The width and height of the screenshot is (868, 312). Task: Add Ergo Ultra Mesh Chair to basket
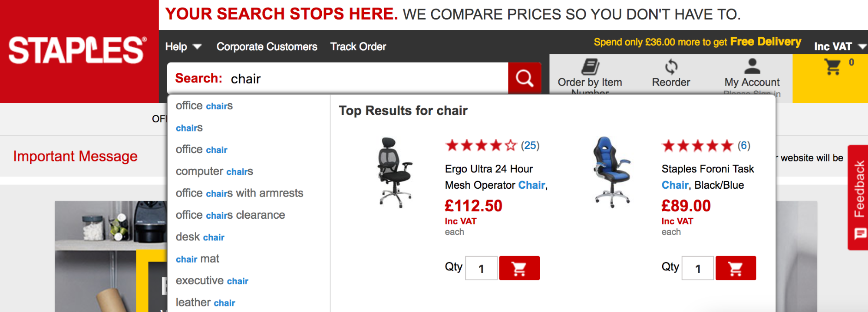[x=519, y=268]
